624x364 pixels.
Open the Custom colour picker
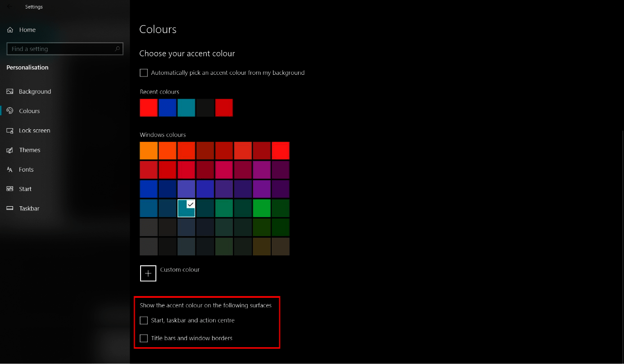148,273
